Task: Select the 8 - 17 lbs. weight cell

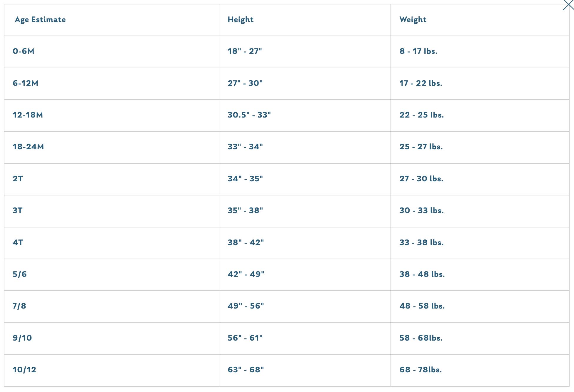Action: click(418, 51)
